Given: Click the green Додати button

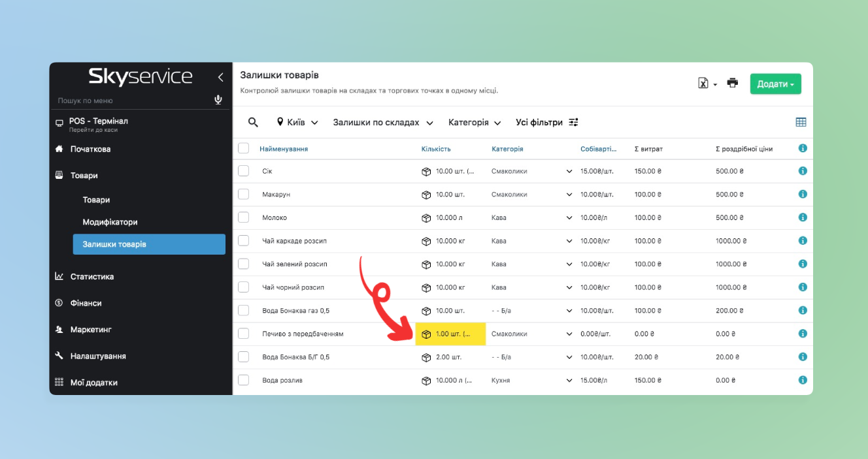Looking at the screenshot, I should [775, 84].
